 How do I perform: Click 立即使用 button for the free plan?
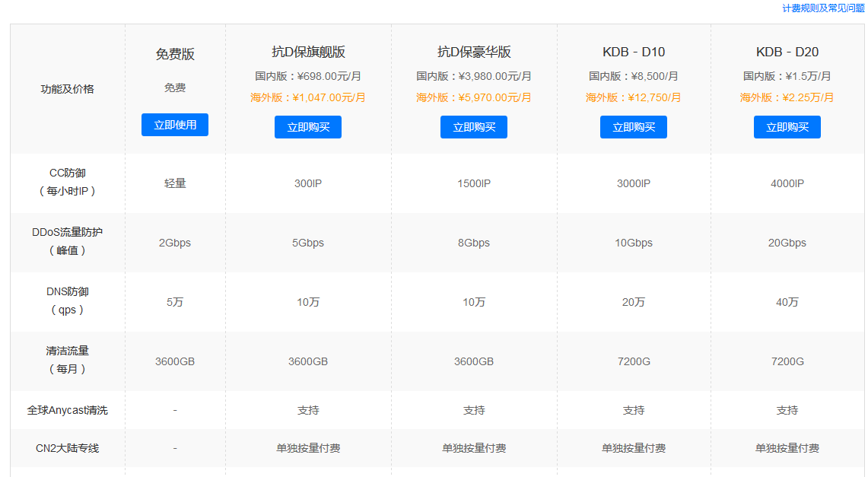pyautogui.click(x=175, y=125)
